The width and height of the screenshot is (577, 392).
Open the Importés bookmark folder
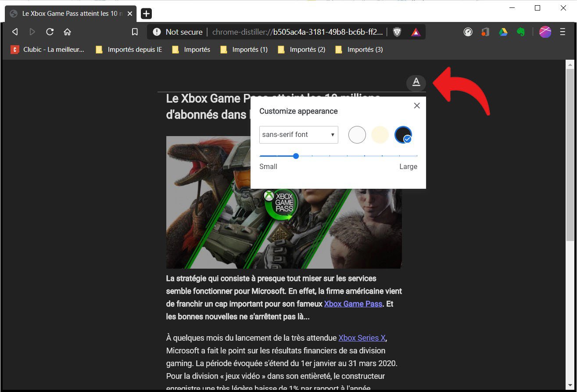pos(191,50)
